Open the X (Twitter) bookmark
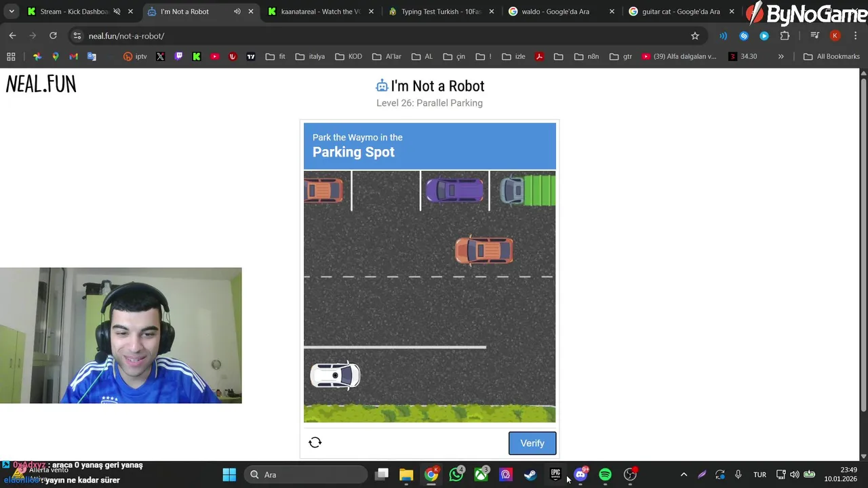This screenshot has width=868, height=488. (x=160, y=56)
